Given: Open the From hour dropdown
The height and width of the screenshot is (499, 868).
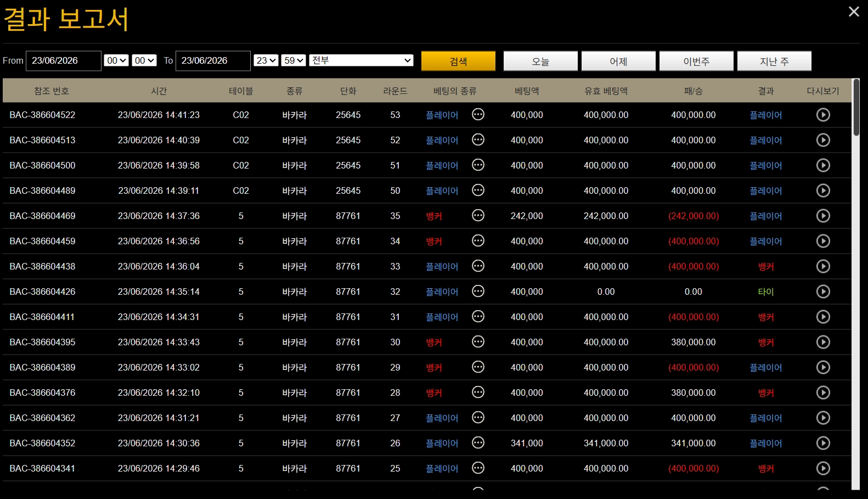Looking at the screenshot, I should click(116, 60).
